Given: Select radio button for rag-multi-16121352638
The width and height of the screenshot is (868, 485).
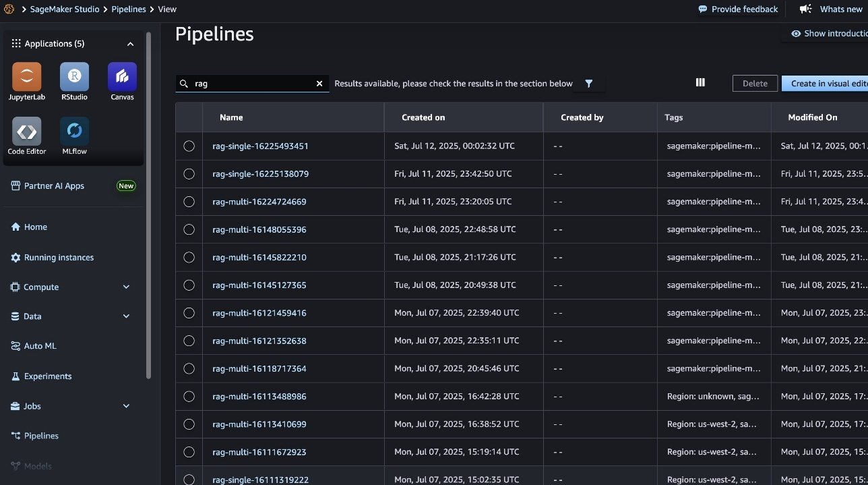Looking at the screenshot, I should [x=189, y=341].
